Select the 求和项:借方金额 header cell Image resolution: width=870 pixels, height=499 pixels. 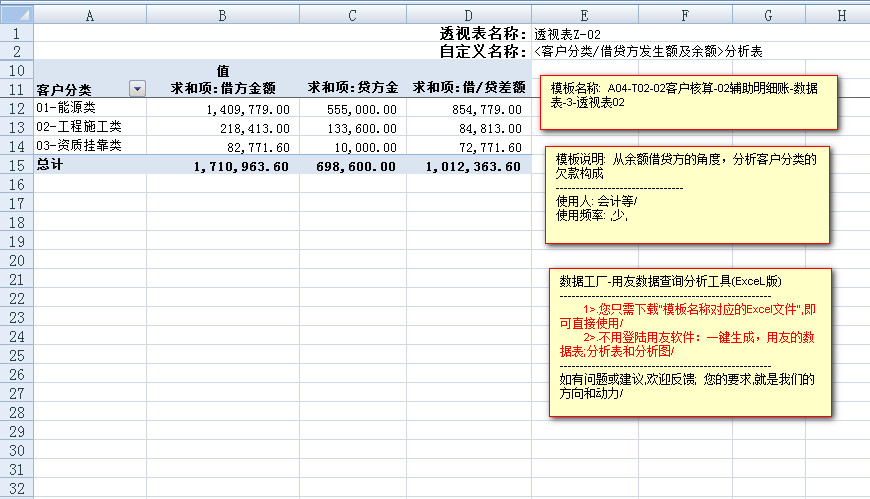click(x=230, y=89)
